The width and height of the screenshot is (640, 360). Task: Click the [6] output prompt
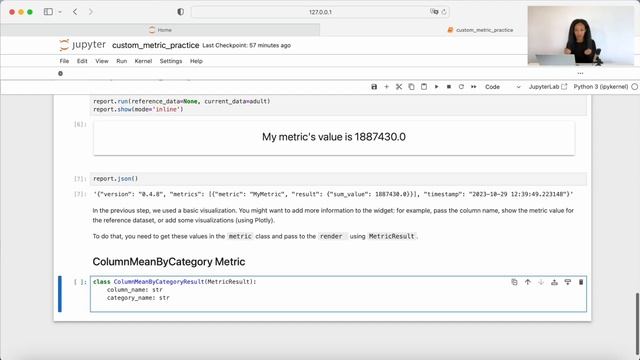(x=80, y=124)
